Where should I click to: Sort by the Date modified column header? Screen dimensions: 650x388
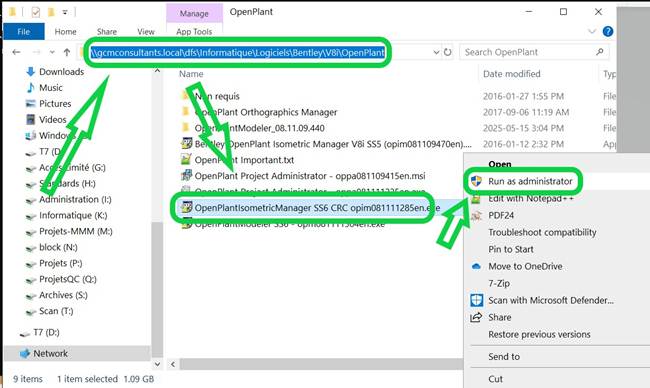[512, 74]
